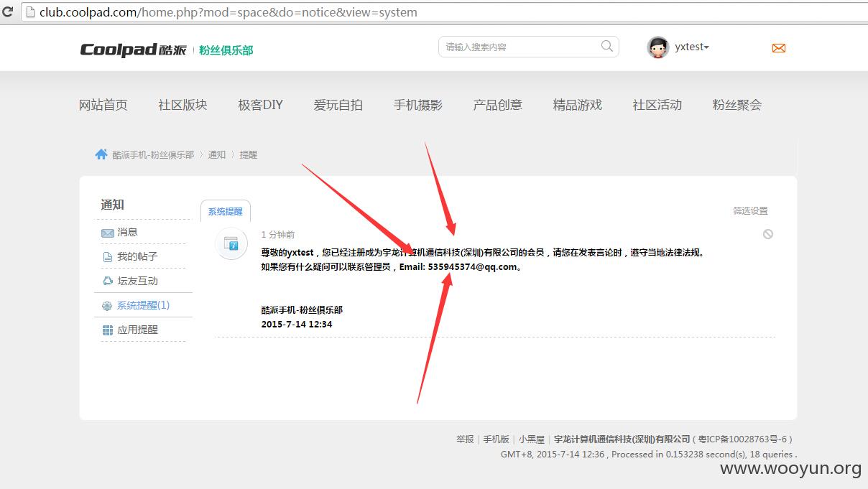
Task: Click 酷派手机-粉丝俱乐部 breadcrumb link
Action: pos(153,154)
